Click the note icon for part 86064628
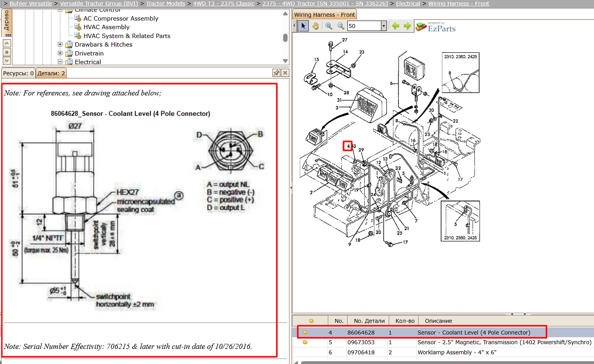This screenshot has width=594, height=364. coord(305,332)
